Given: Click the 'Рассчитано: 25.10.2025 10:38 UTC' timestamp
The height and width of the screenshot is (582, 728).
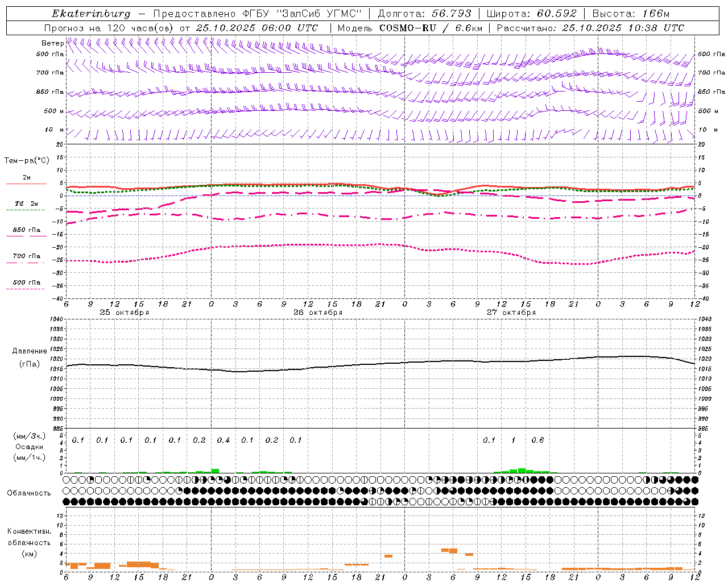Looking at the screenshot, I should point(590,28).
